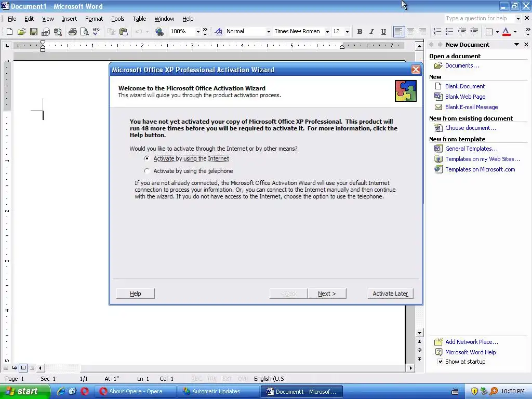Open the File menu
Screen dimensions: 532x399
(12, 19)
